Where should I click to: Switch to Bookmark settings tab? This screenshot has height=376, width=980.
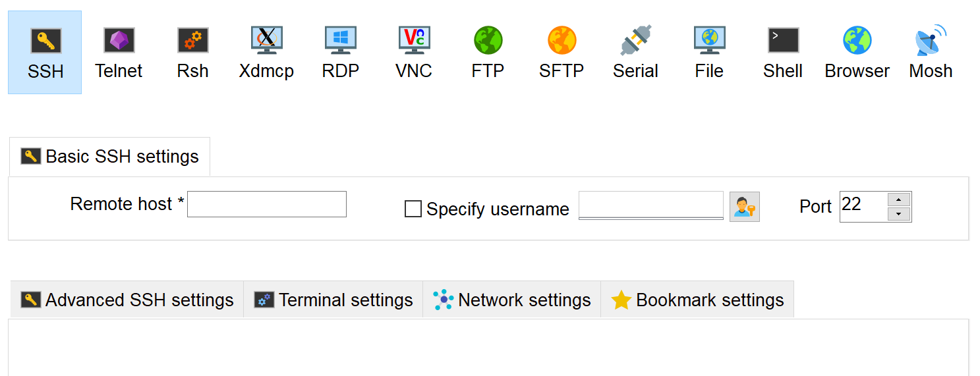point(697,300)
